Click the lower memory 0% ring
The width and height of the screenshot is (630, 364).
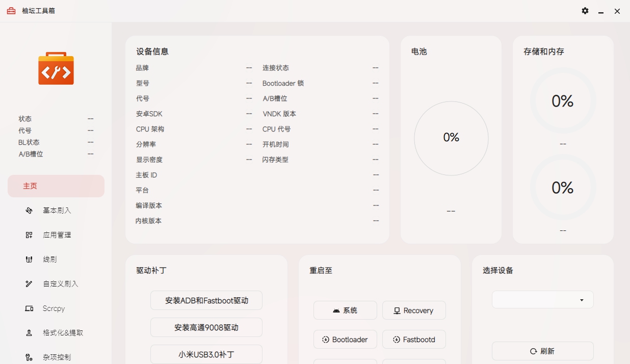coord(563,188)
